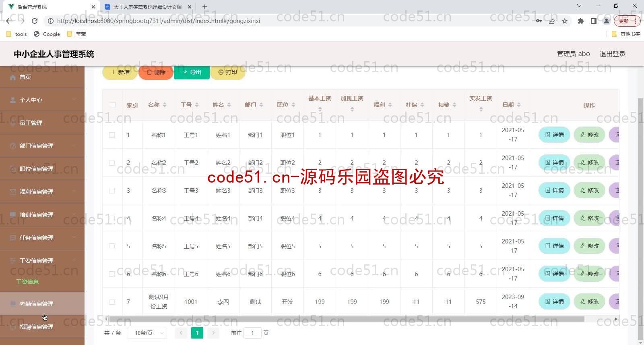Click the delete icon in row 名称5
Screen dimensions: 644x345
[615, 246]
